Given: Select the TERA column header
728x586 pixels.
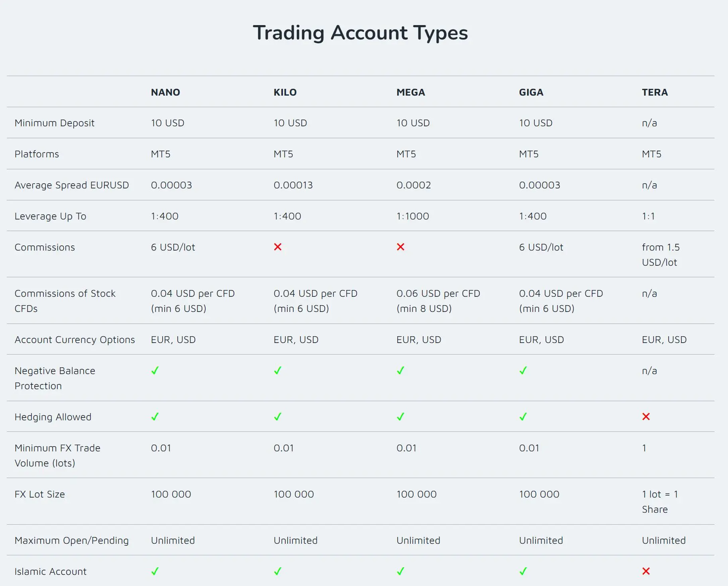Looking at the screenshot, I should (x=655, y=92).
